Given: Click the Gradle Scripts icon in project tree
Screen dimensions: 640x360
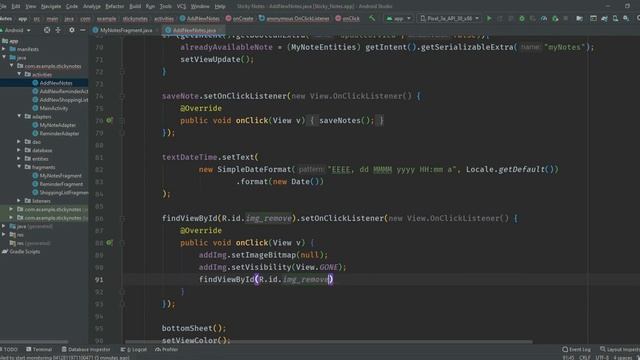Looking at the screenshot, I should click(x=5, y=252).
